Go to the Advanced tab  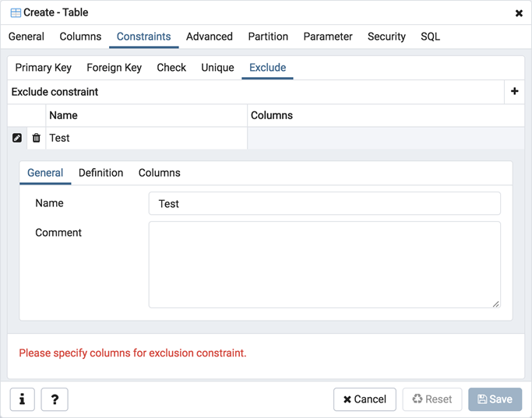pos(209,37)
